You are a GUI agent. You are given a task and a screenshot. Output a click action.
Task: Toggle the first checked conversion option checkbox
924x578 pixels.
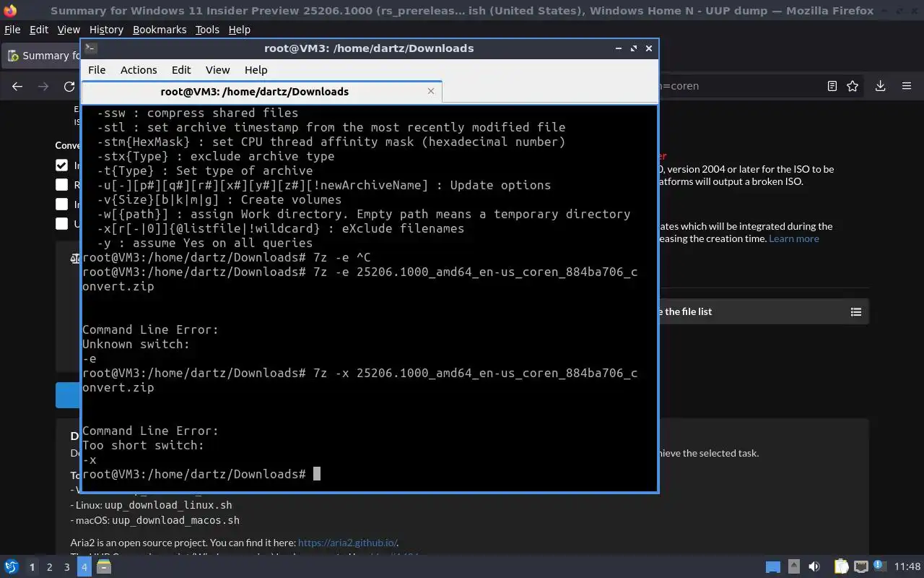(x=62, y=165)
